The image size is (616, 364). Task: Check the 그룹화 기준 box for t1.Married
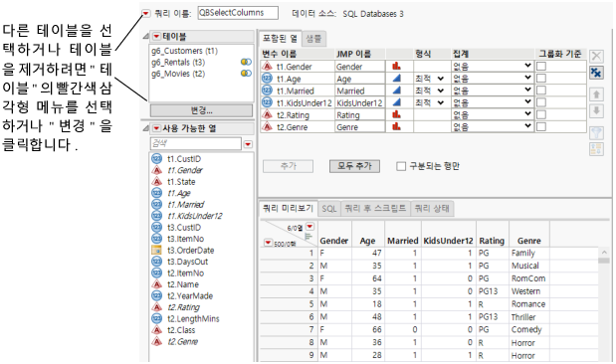tap(541, 91)
